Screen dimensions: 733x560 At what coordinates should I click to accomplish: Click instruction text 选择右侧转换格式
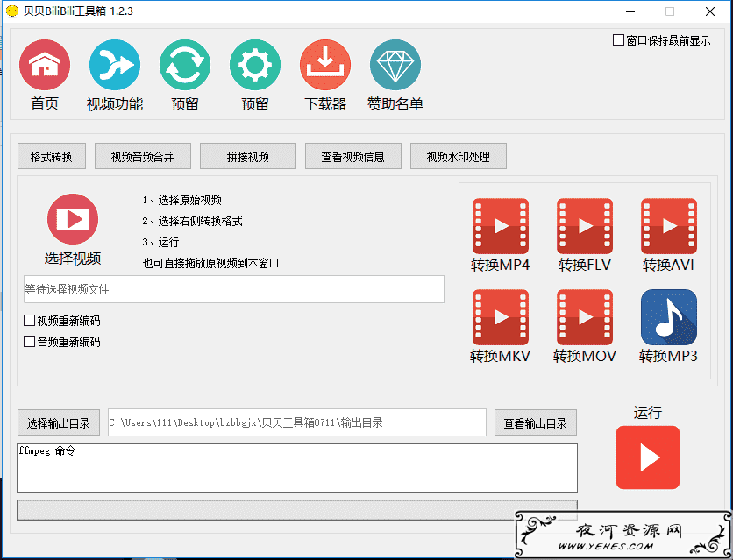(x=200, y=221)
